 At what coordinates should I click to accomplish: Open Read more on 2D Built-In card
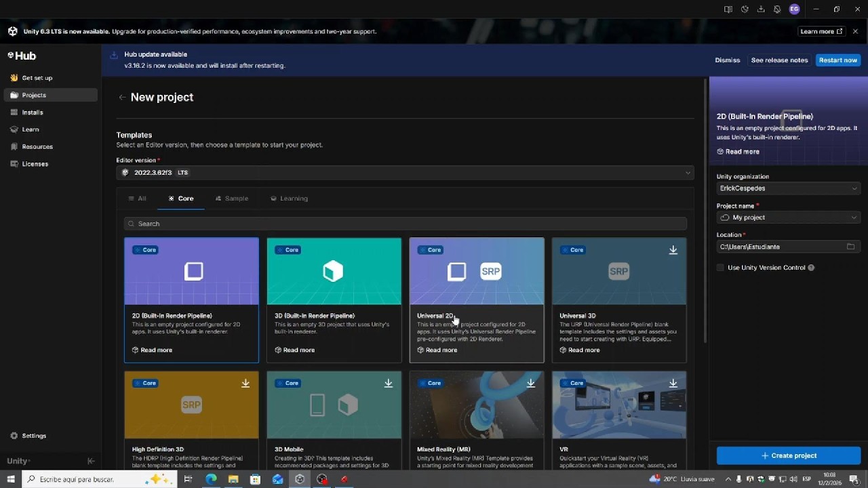point(152,350)
